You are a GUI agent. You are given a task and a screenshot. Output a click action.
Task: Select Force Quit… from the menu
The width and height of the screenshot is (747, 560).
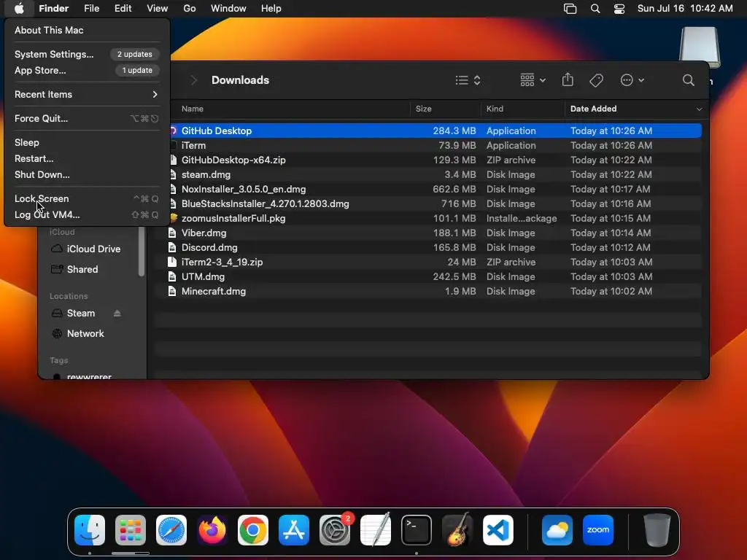tap(86, 119)
